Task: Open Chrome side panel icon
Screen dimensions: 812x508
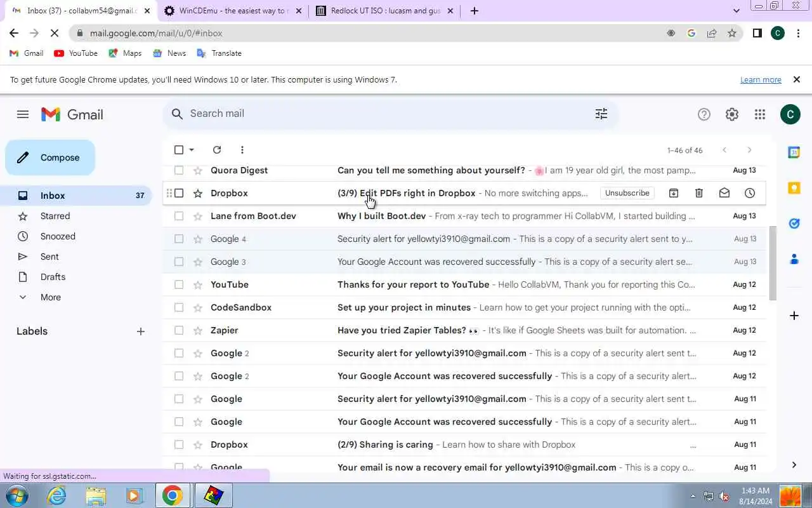Action: pyautogui.click(x=757, y=33)
